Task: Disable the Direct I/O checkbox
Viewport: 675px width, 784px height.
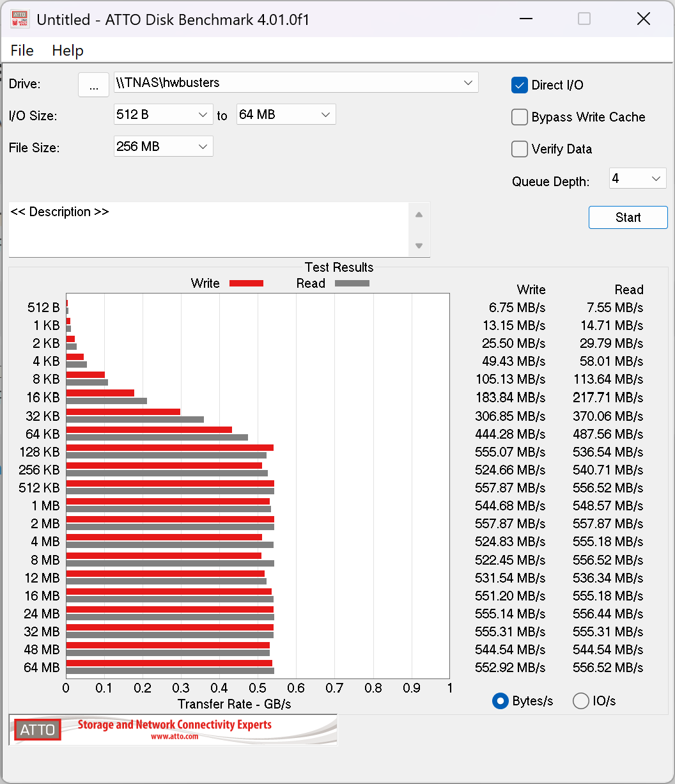Action: pos(520,85)
